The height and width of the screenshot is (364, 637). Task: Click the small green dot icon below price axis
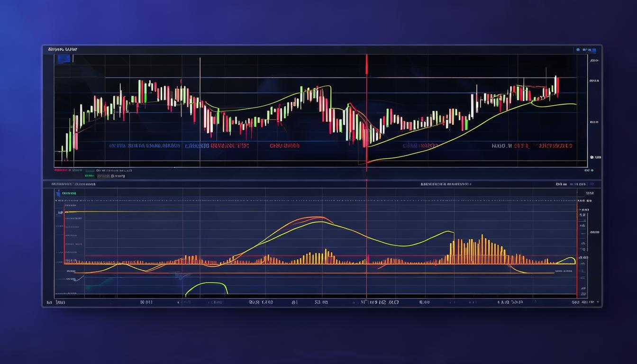[592, 170]
